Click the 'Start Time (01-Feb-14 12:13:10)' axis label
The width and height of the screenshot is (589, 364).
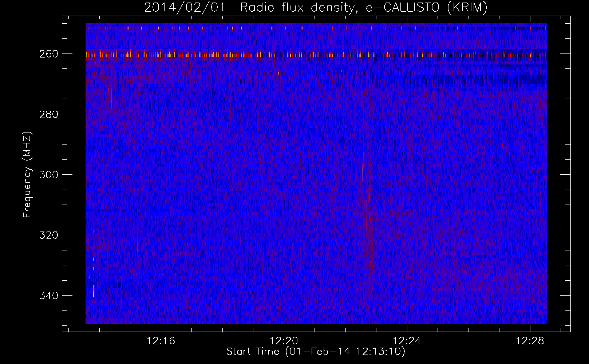click(316, 352)
